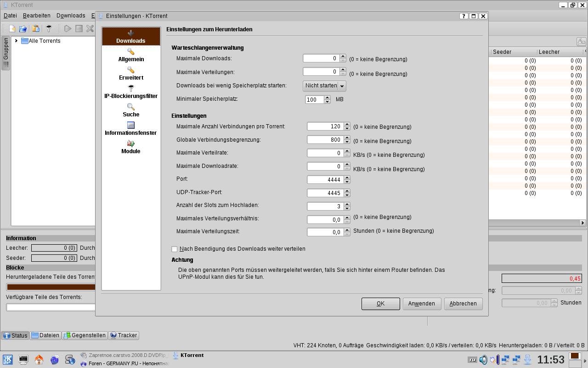
Task: Click the dialog help question mark button
Action: [x=464, y=16]
